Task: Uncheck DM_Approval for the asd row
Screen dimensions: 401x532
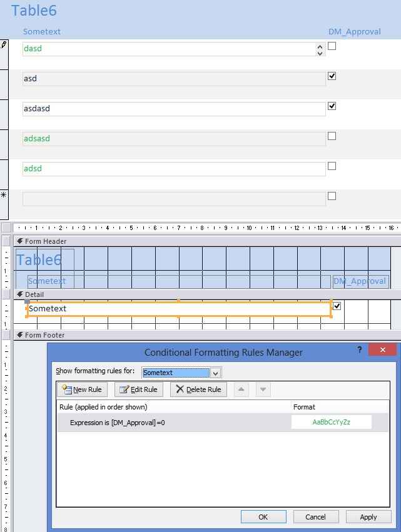Action: point(332,76)
